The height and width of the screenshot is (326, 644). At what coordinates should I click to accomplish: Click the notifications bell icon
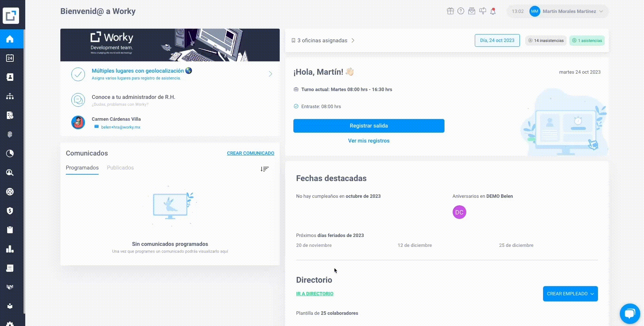tap(493, 11)
